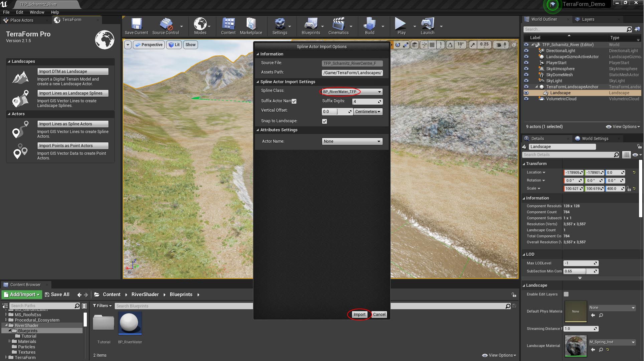This screenshot has width=644, height=361.
Task: Select the BP_RiverWater blueprint thumbnail
Action: 130,323
